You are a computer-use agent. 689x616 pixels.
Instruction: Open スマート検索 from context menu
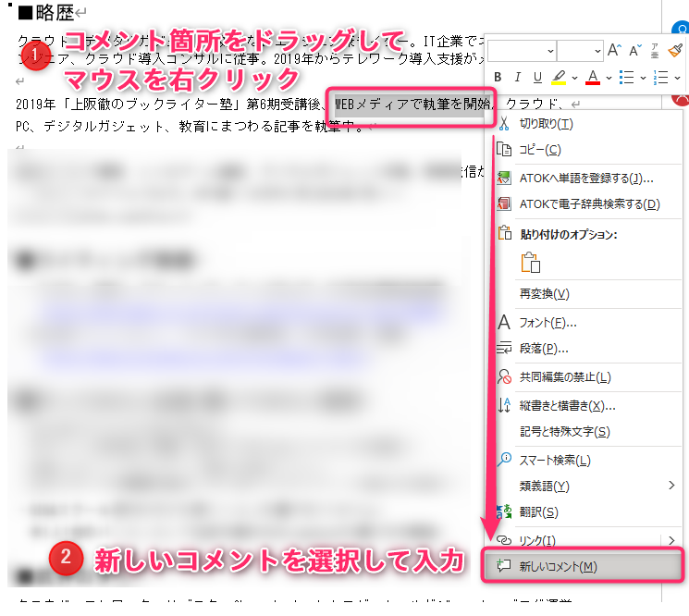(555, 460)
